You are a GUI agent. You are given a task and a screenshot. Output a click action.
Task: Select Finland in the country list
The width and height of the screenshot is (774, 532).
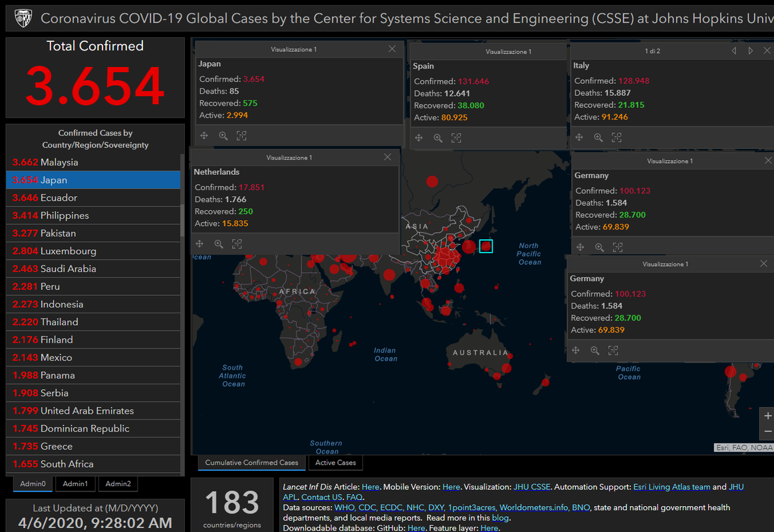point(93,340)
